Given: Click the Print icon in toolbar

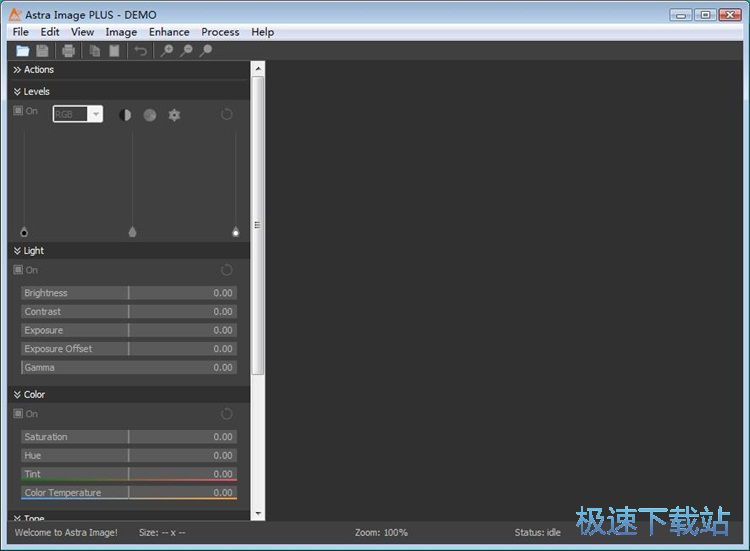Looking at the screenshot, I should [x=68, y=51].
